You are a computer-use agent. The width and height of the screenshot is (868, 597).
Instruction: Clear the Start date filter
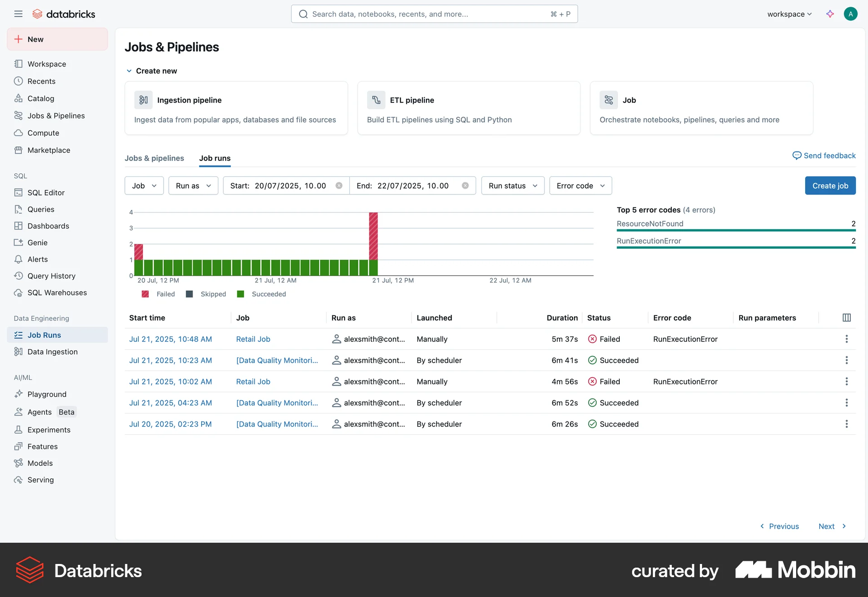tap(340, 185)
